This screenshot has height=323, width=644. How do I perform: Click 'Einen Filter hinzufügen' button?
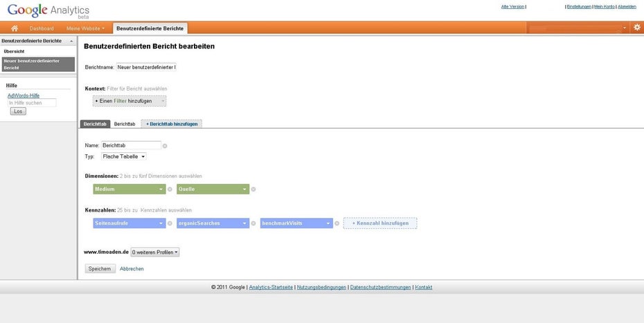coord(129,101)
